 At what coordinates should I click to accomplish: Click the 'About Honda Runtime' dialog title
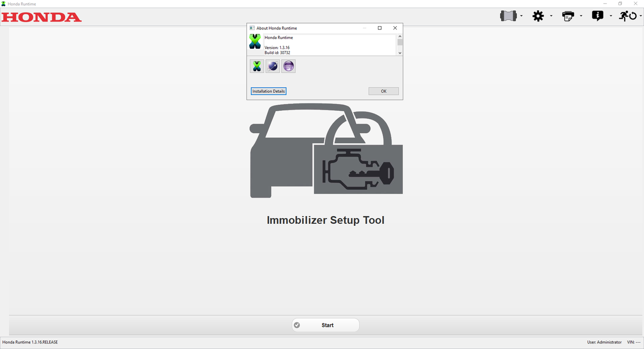(x=277, y=28)
